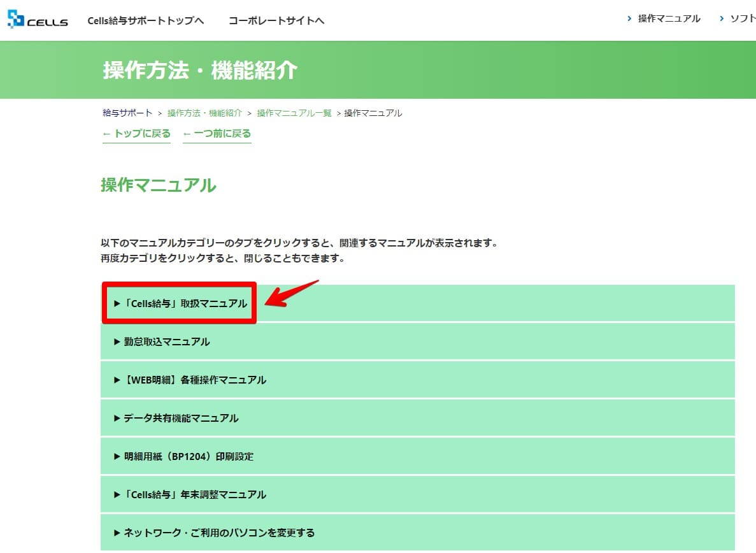The image size is (756, 553).
Task: Go to コーポレートサイトへ in top navigation
Action: coord(276,20)
